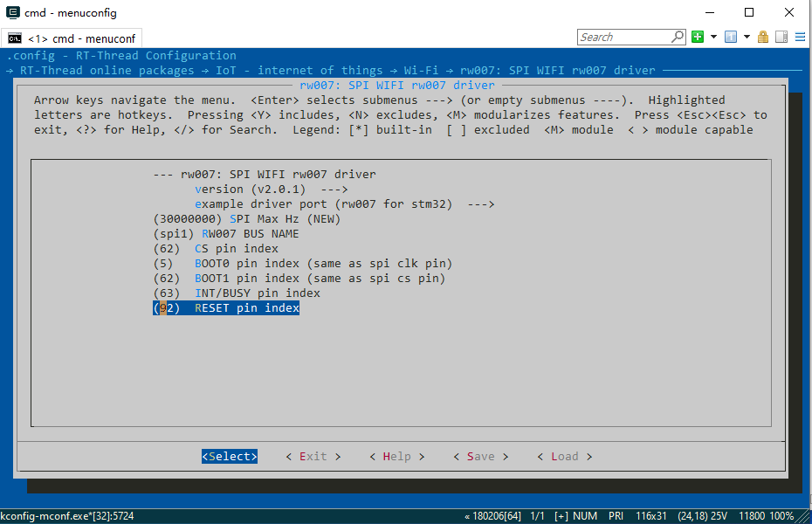Screen dimensions: 812x524
Task: Click the magnifier icon in Search box
Action: coord(678,37)
